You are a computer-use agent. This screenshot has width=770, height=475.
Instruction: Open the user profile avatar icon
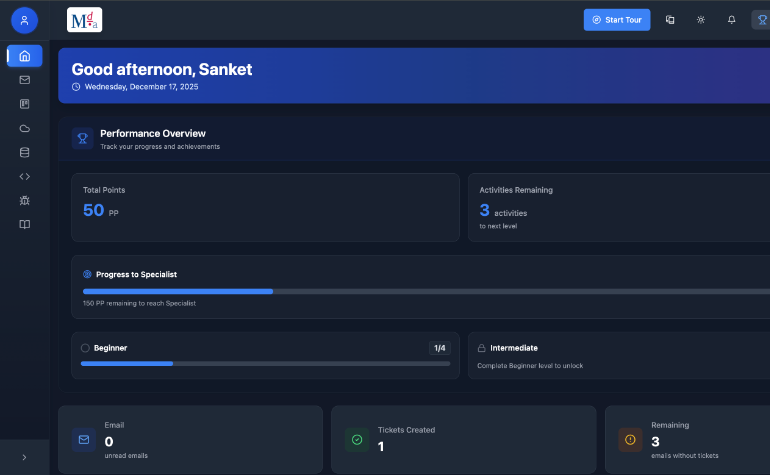point(25,20)
